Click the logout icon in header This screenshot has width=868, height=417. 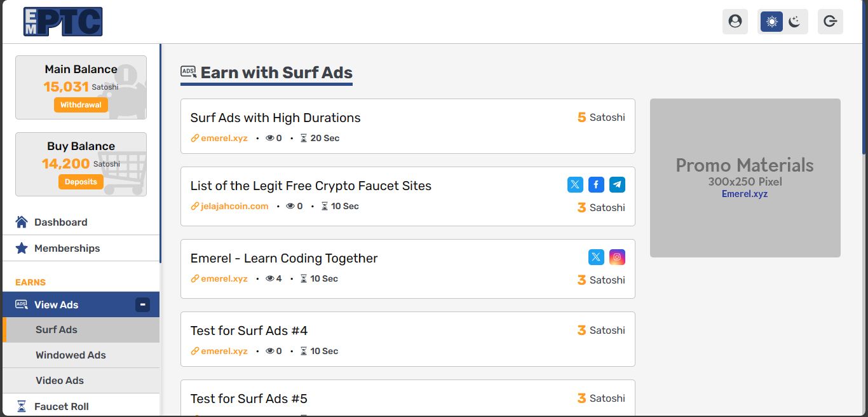click(x=830, y=22)
